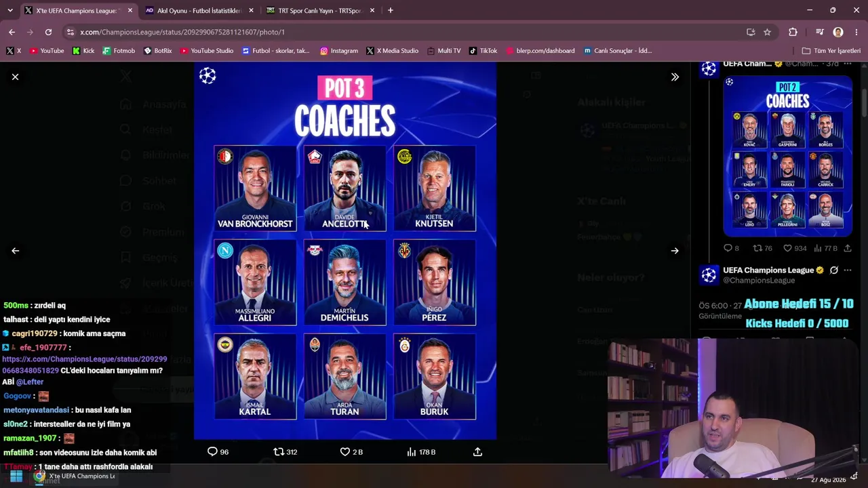The height and width of the screenshot is (488, 868).
Task: View the Pot 2 post's 77 B views
Action: point(827,249)
